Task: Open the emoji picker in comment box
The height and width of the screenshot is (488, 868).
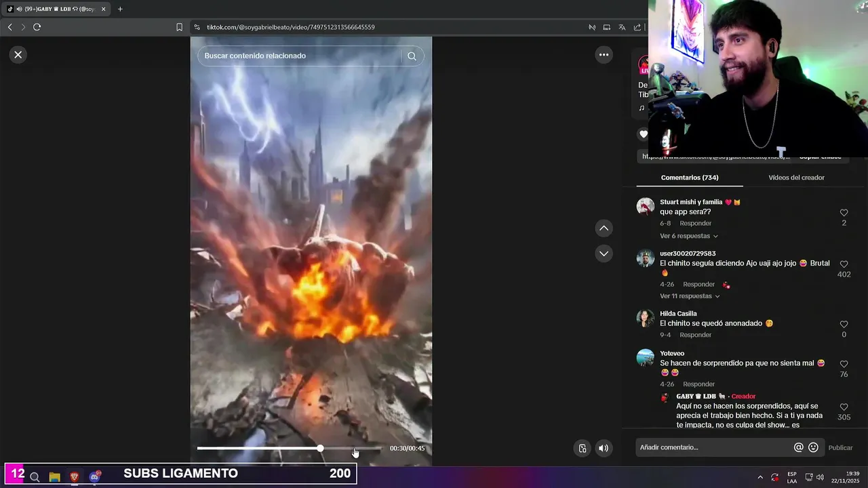Action: [814, 447]
